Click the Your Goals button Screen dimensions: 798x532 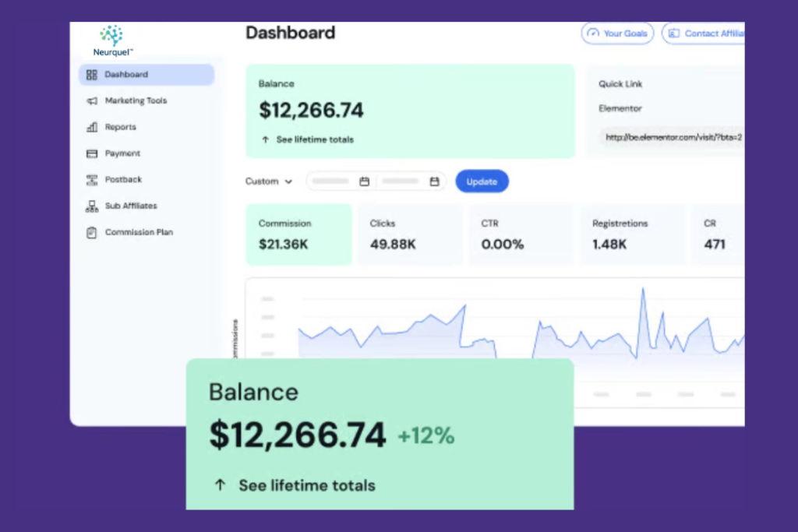617,33
